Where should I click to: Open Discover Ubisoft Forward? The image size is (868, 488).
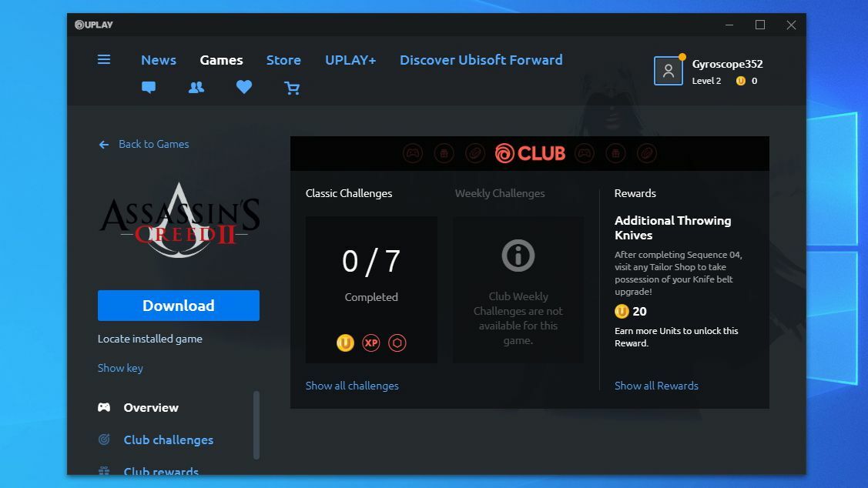[x=481, y=60]
